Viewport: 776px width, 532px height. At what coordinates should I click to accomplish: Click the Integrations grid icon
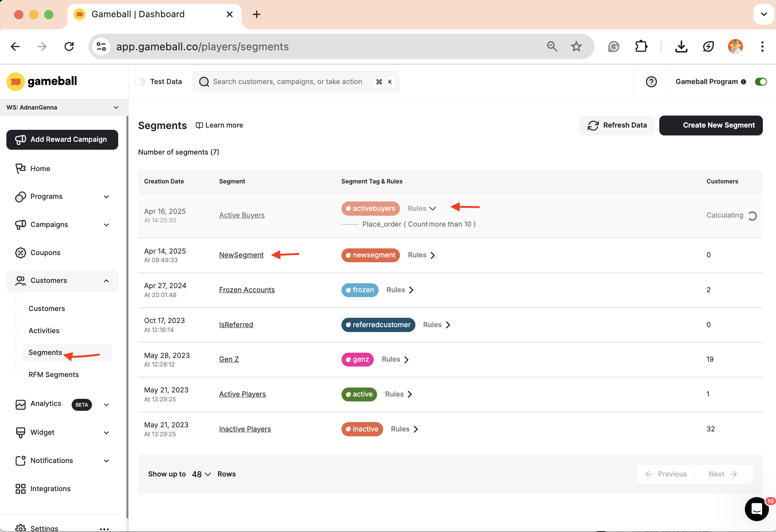pyautogui.click(x=21, y=488)
